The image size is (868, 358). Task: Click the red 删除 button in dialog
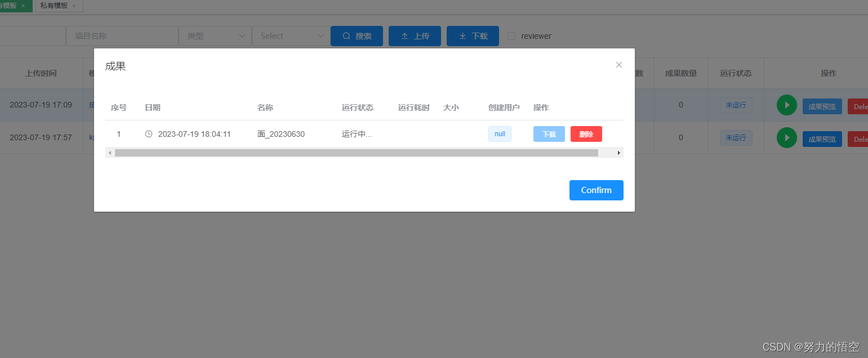click(x=586, y=134)
